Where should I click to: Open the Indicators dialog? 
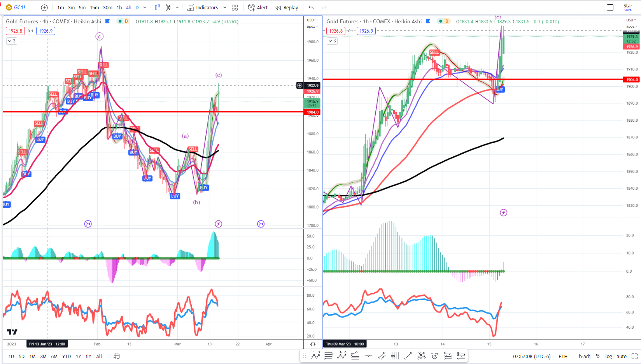click(203, 7)
